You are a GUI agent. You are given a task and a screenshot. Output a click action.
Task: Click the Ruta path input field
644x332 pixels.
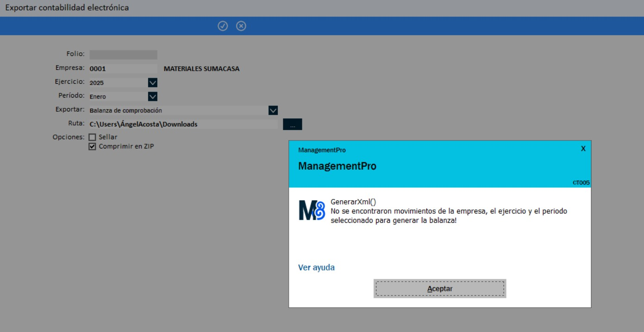[x=183, y=124]
